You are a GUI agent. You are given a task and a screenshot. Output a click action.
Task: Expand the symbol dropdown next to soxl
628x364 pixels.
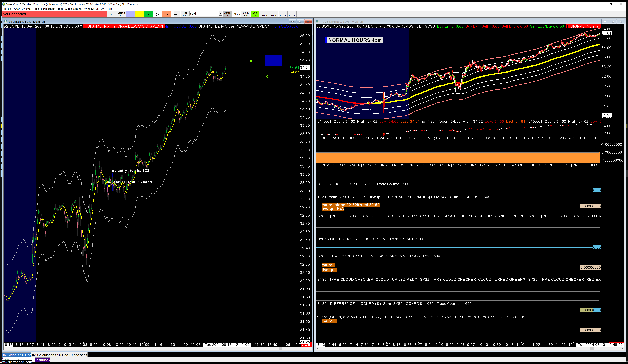tap(220, 13)
